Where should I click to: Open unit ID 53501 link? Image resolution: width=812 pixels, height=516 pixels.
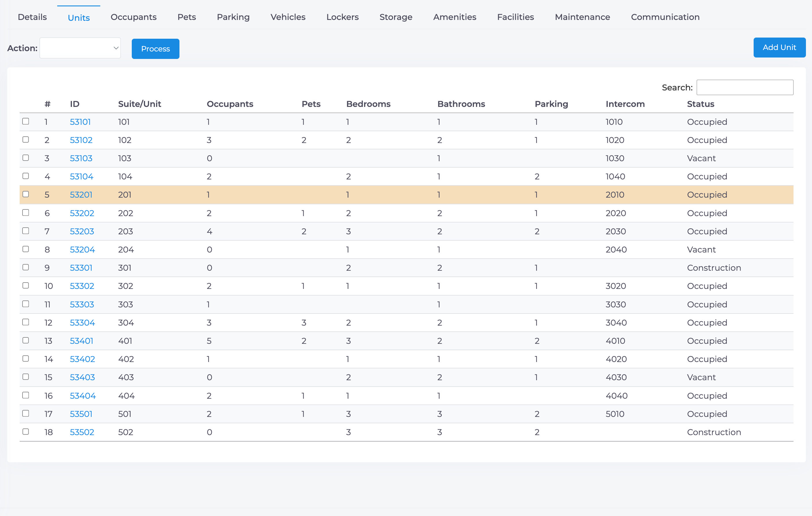81,414
